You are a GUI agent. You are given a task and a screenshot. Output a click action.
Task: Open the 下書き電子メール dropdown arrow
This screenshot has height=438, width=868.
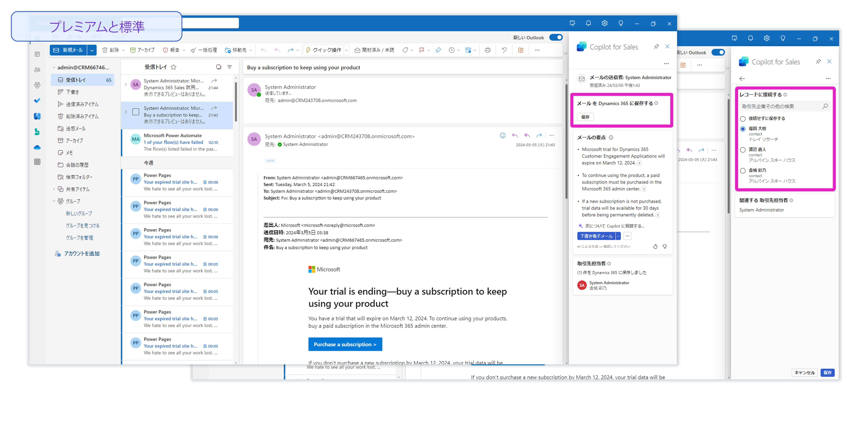tap(618, 236)
